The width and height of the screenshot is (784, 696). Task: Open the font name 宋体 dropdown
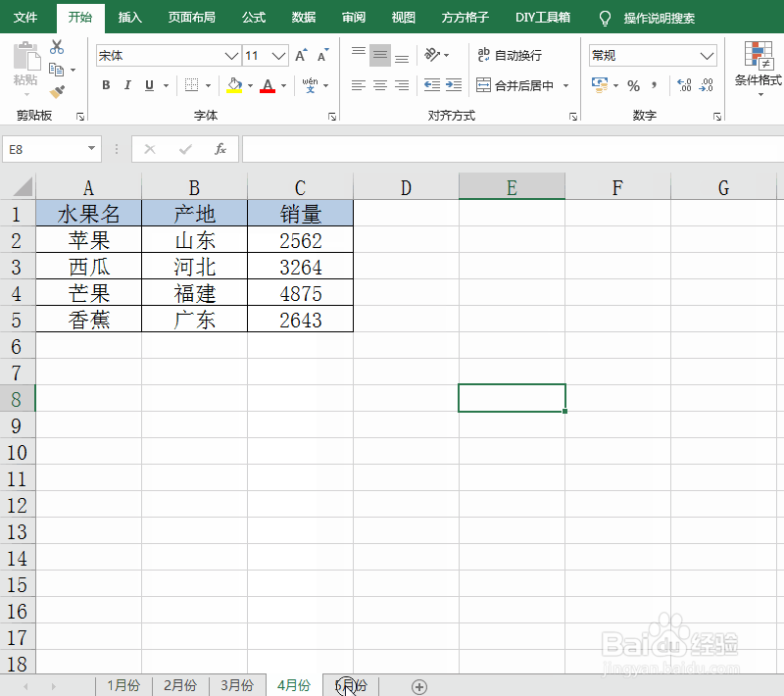tap(231, 56)
